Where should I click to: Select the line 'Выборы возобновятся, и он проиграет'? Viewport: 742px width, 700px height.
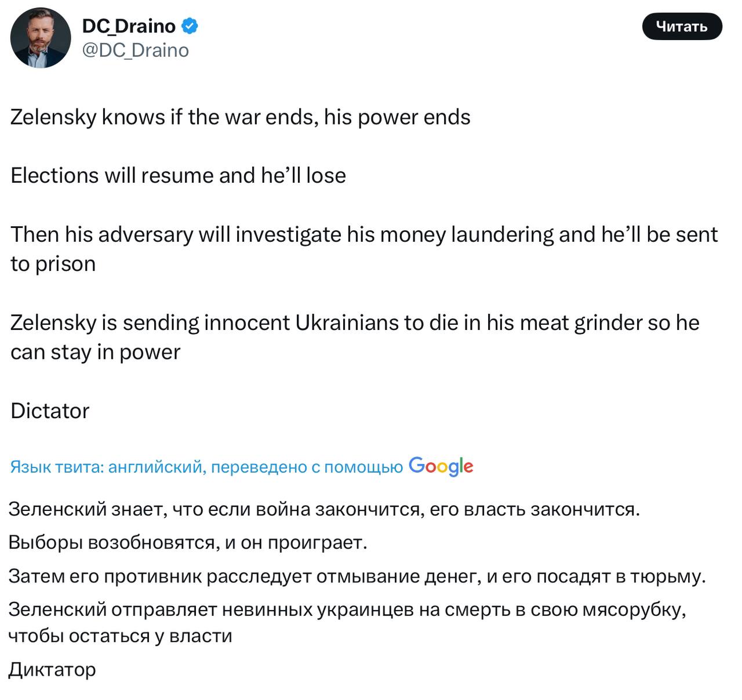pyautogui.click(x=188, y=543)
